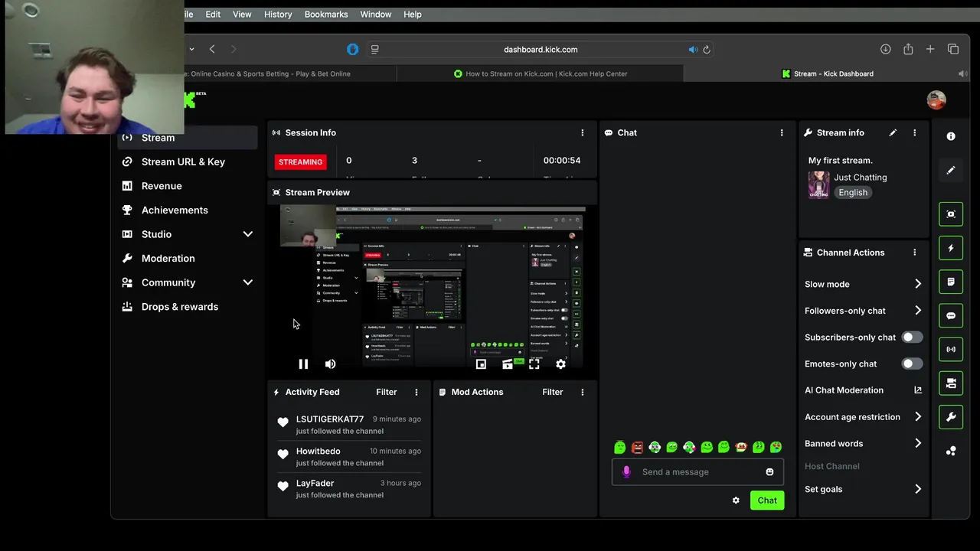
Task: Open Activity Feed three-dot menu
Action: coord(416,392)
